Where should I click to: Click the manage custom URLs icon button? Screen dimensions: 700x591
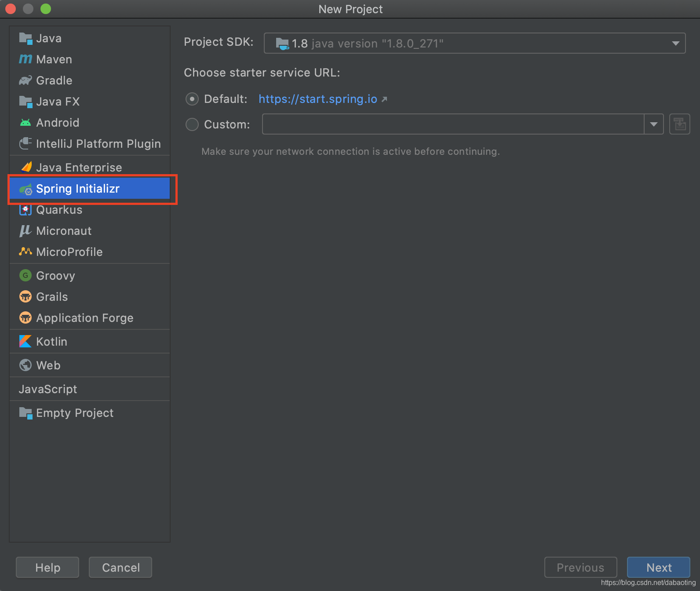679,124
